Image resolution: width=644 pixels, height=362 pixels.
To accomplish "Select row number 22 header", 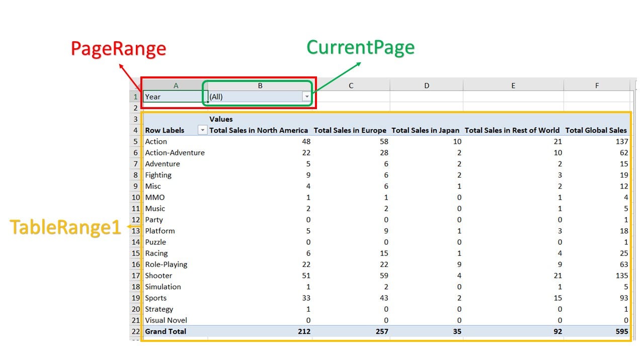I will click(135, 331).
